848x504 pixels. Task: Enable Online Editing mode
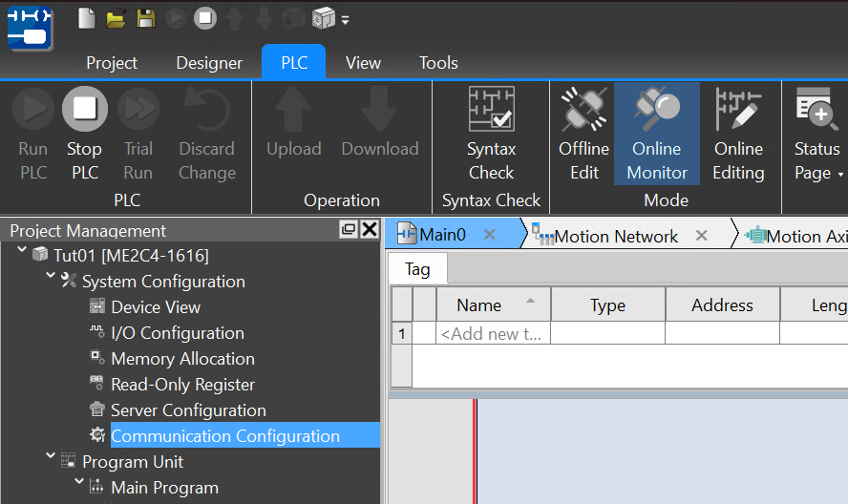tap(738, 134)
